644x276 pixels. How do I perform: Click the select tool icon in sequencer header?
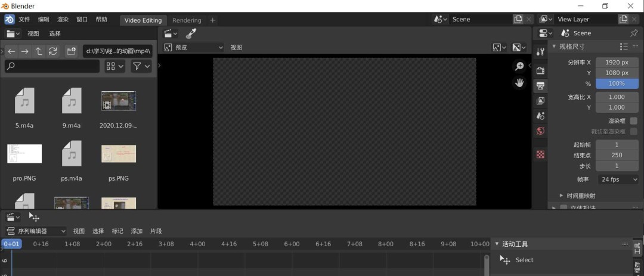click(x=34, y=217)
